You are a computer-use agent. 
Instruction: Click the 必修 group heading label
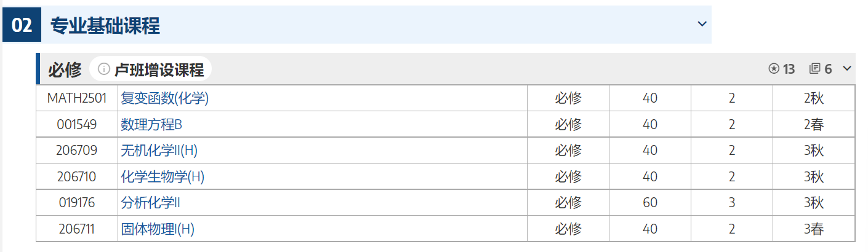pos(65,69)
